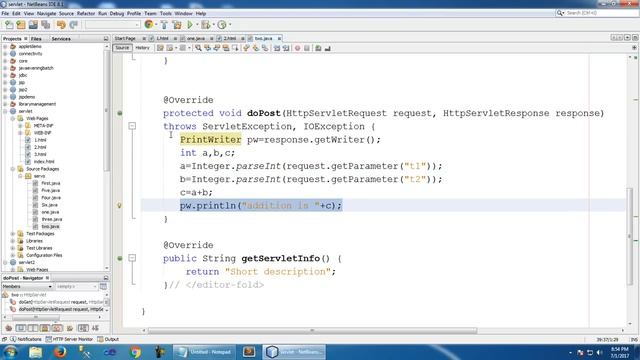Click the Shift Line Left icon
Image resolution: width=640 pixels, height=360 pixels.
[x=277, y=48]
